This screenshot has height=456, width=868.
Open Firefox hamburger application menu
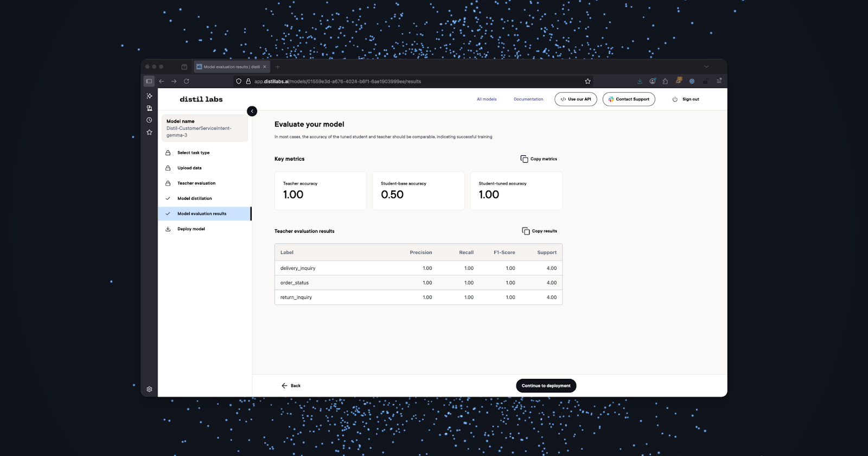719,81
